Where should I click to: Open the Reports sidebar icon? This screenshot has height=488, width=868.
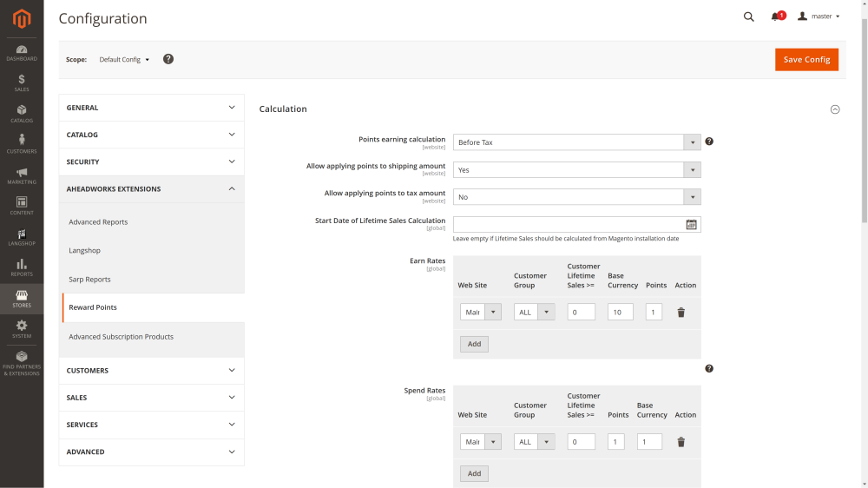click(22, 267)
